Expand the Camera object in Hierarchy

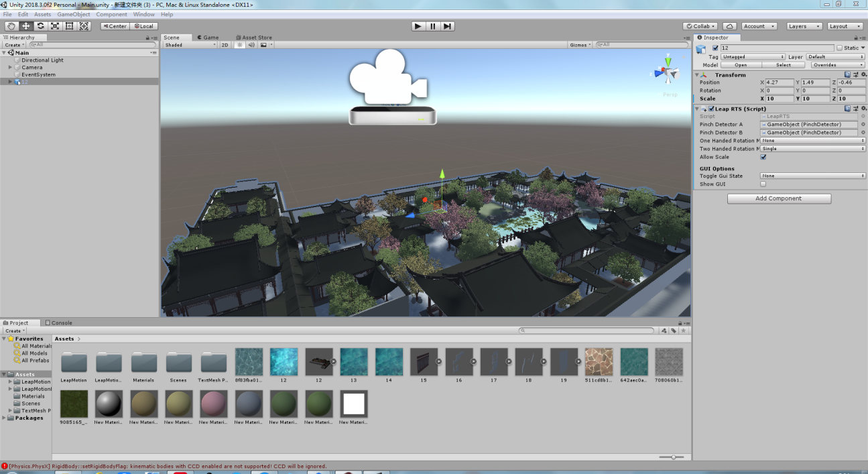tap(11, 68)
